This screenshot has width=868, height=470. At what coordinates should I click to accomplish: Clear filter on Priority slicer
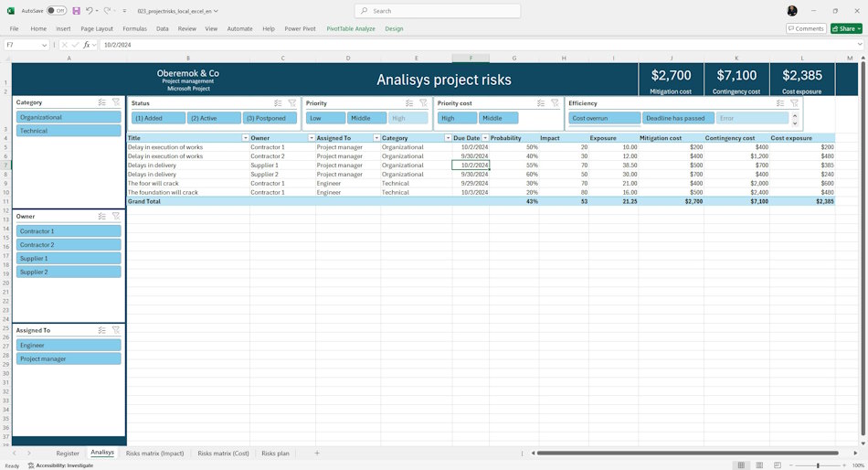click(x=423, y=103)
